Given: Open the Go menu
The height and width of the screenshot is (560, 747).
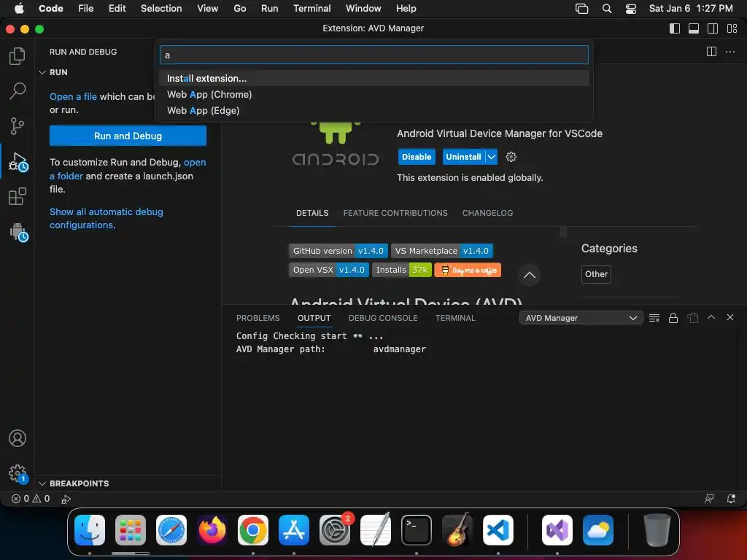Looking at the screenshot, I should (239, 9).
